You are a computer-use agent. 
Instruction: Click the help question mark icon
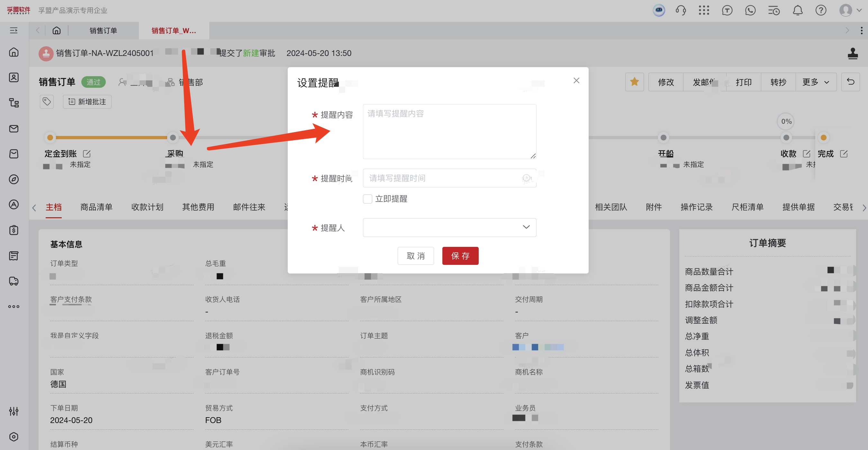(821, 10)
